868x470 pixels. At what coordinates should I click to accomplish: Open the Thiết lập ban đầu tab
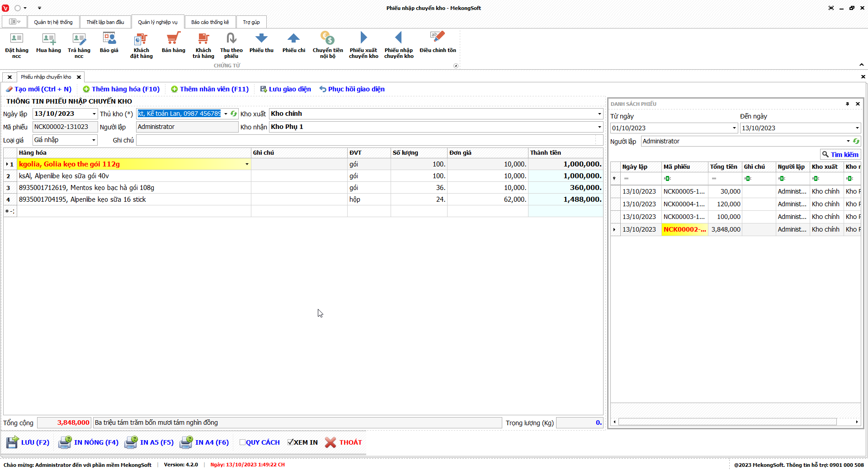coord(105,22)
